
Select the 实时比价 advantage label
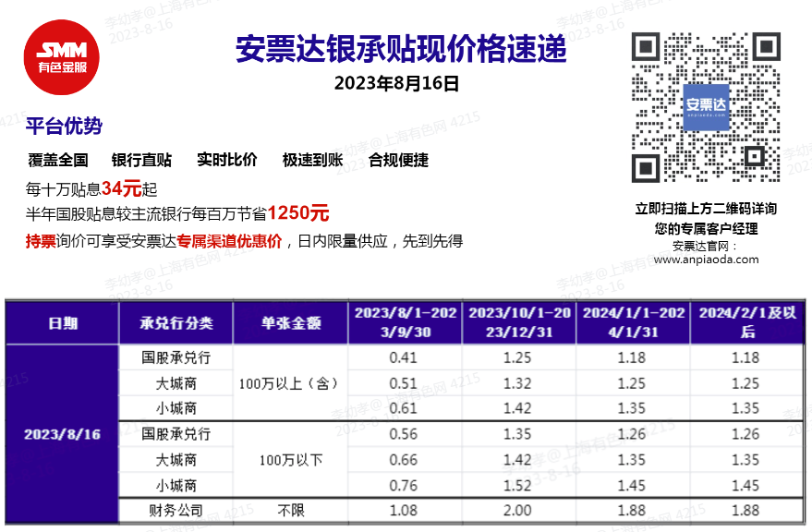227,160
